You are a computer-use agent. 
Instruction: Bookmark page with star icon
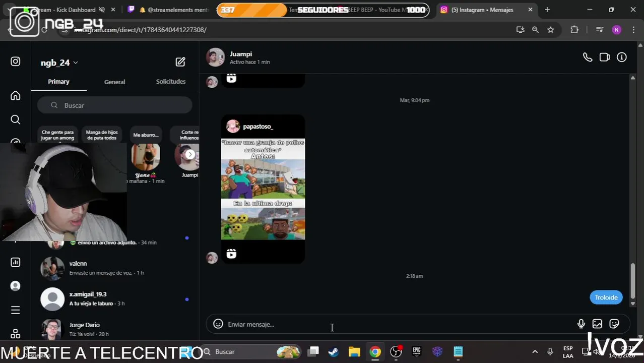coord(551,30)
